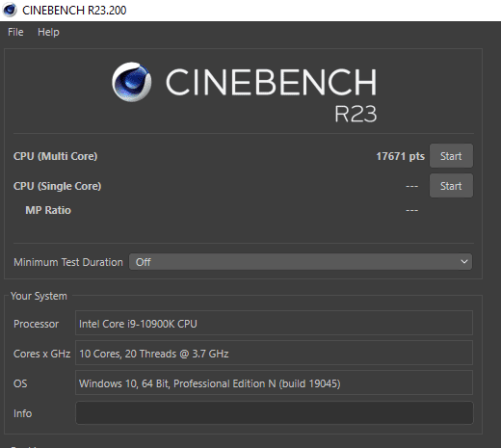
Task: Click the Info label
Action: pyautogui.click(x=22, y=413)
